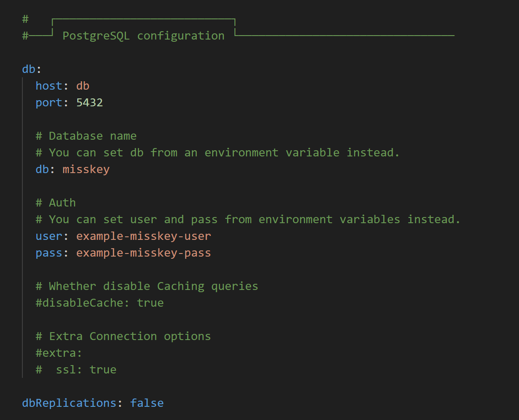Click the "# Auth" comment line
Image resolution: width=519 pixels, height=420 pixels.
(x=56, y=203)
